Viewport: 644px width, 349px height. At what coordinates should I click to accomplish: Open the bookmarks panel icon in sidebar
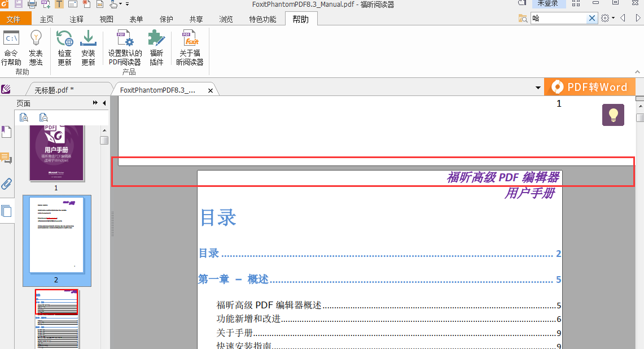[x=7, y=132]
